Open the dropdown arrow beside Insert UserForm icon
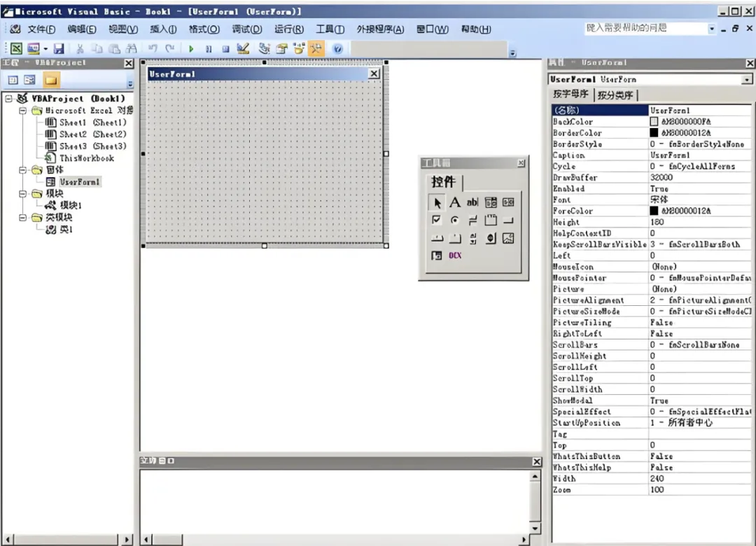 coord(45,49)
